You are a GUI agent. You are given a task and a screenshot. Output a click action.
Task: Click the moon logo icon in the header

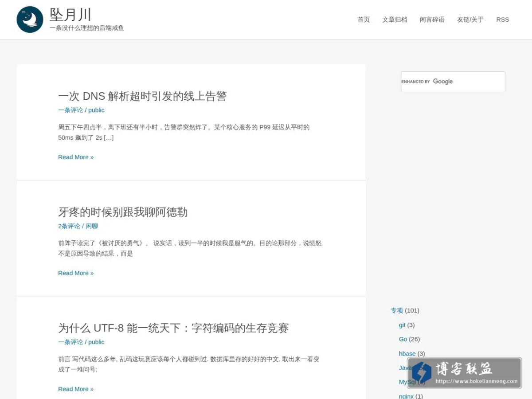point(30,20)
